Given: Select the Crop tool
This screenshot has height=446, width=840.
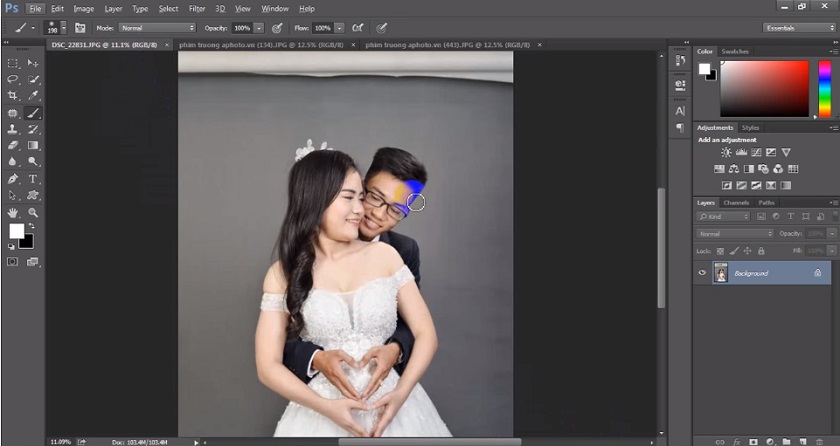Looking at the screenshot, I should pyautogui.click(x=13, y=95).
